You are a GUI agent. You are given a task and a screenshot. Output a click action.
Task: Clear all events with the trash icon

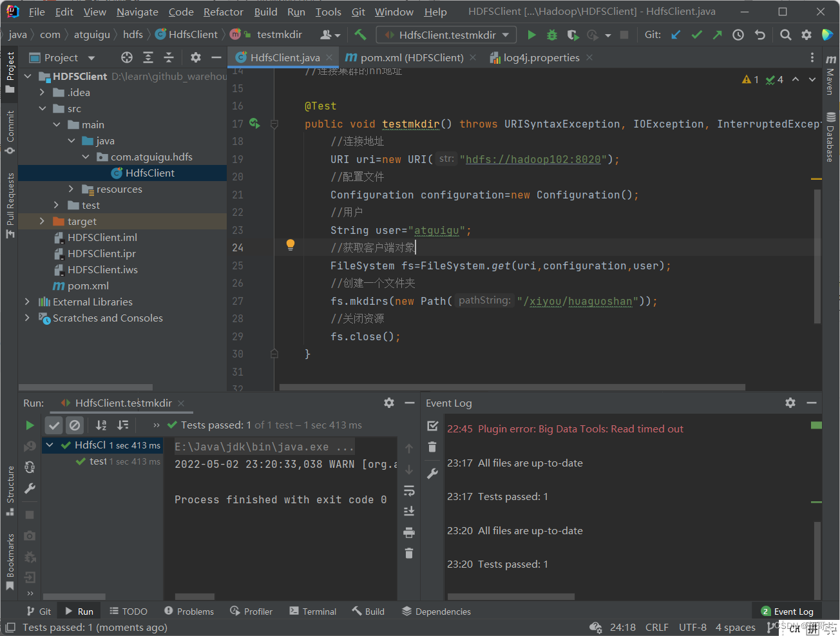(x=432, y=447)
